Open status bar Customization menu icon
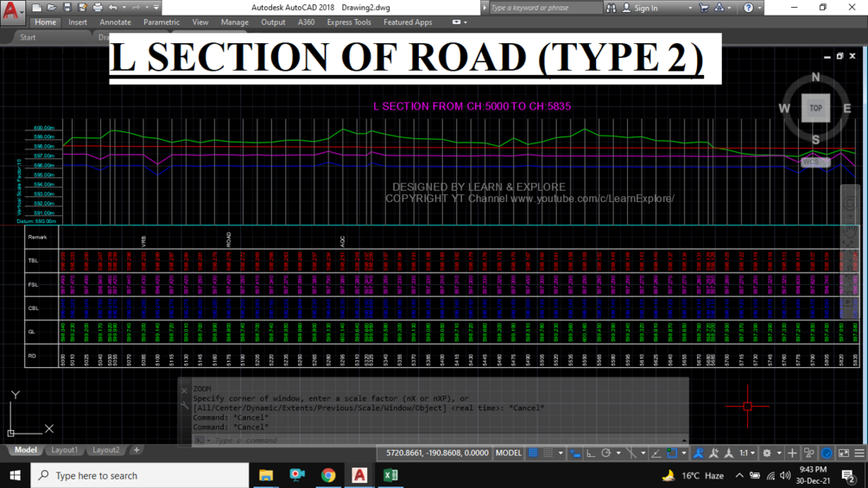 click(859, 453)
